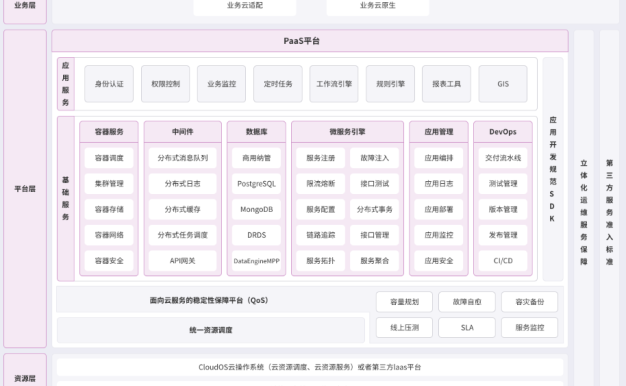Select the 服务配置 item
Viewport: 626px width, 386px height.
pos(321,209)
